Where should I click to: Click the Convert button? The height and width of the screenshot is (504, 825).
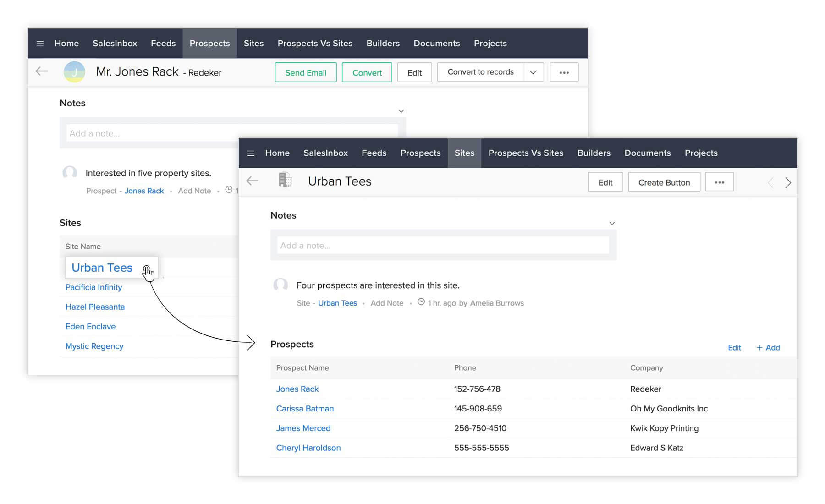pyautogui.click(x=367, y=72)
